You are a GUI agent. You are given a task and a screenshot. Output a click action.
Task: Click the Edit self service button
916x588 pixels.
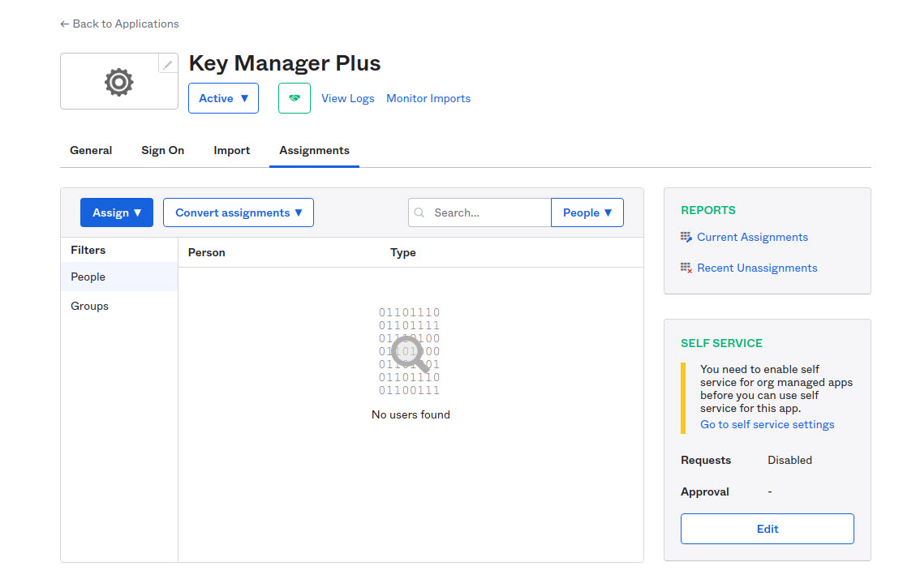(x=767, y=529)
